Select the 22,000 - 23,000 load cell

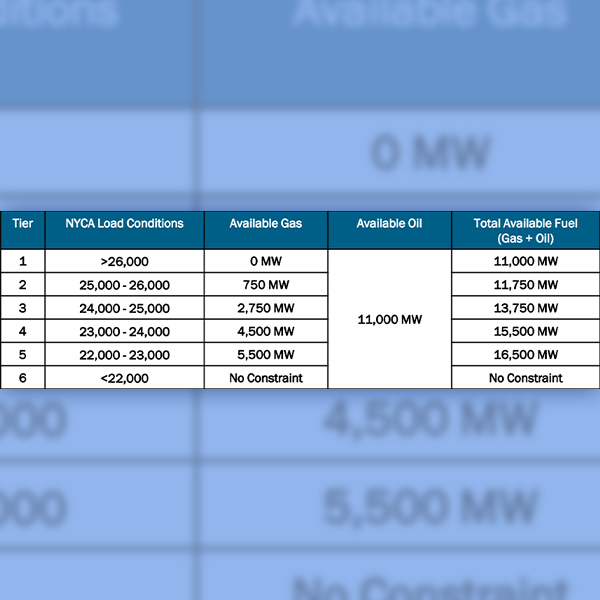pos(125,355)
